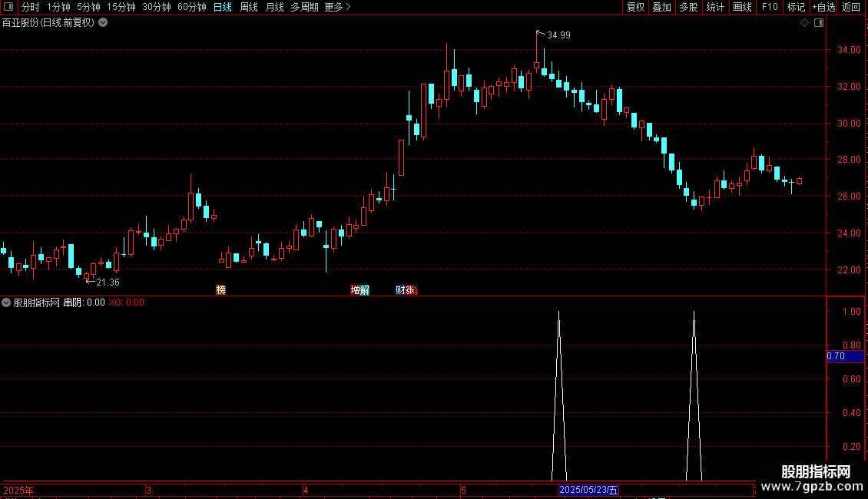Click the 21.36 low price label
868x499 pixels.
click(x=108, y=283)
